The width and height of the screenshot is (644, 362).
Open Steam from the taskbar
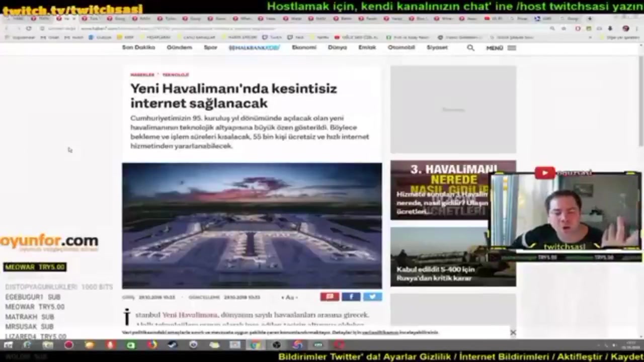pos(172,345)
